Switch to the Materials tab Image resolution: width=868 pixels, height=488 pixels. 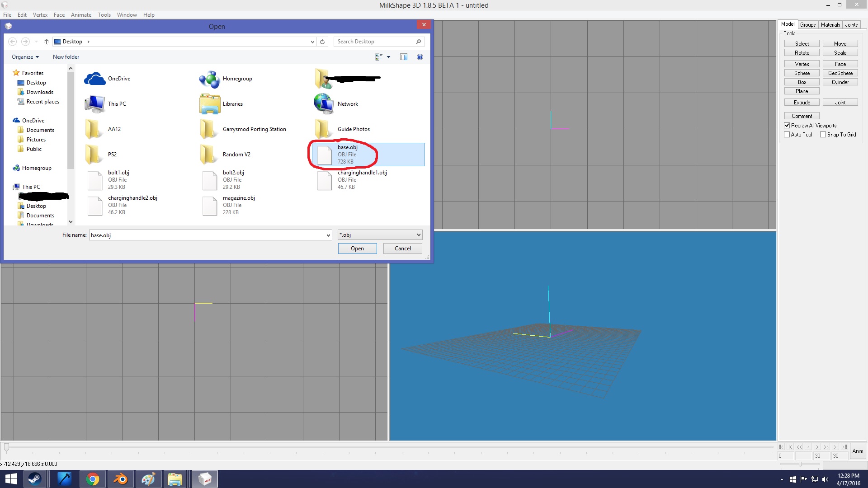coord(830,25)
